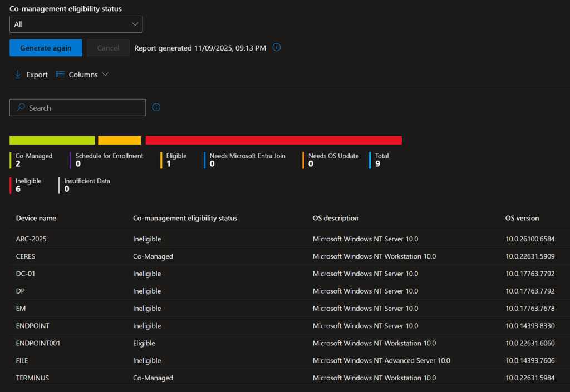
Task: Sort by Device name column header
Action: pos(36,218)
